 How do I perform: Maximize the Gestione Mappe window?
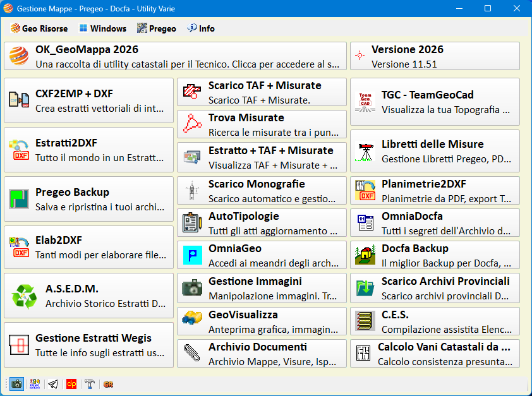pyautogui.click(x=488, y=8)
